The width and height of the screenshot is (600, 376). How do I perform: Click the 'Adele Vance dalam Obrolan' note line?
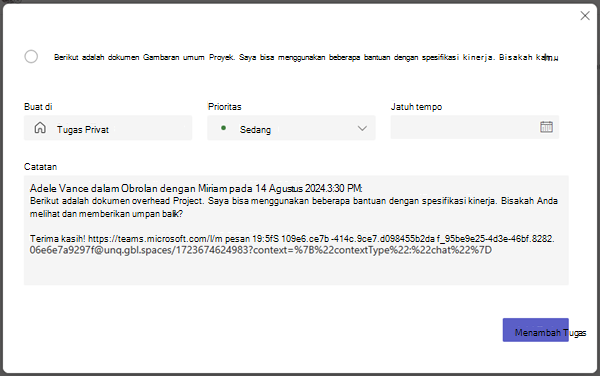click(x=196, y=188)
